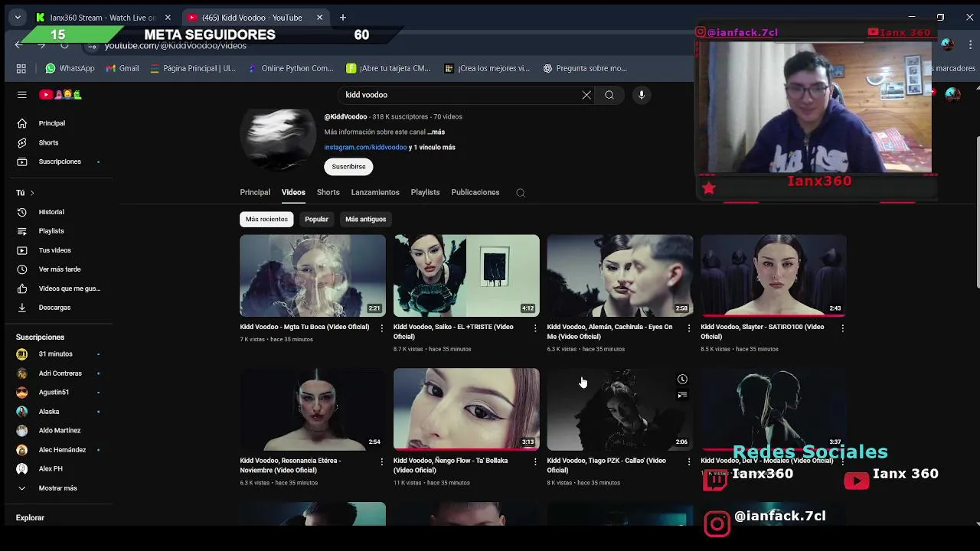Open the Chrome tab search dropdown arrow
This screenshot has width=980, height=551.
click(18, 17)
